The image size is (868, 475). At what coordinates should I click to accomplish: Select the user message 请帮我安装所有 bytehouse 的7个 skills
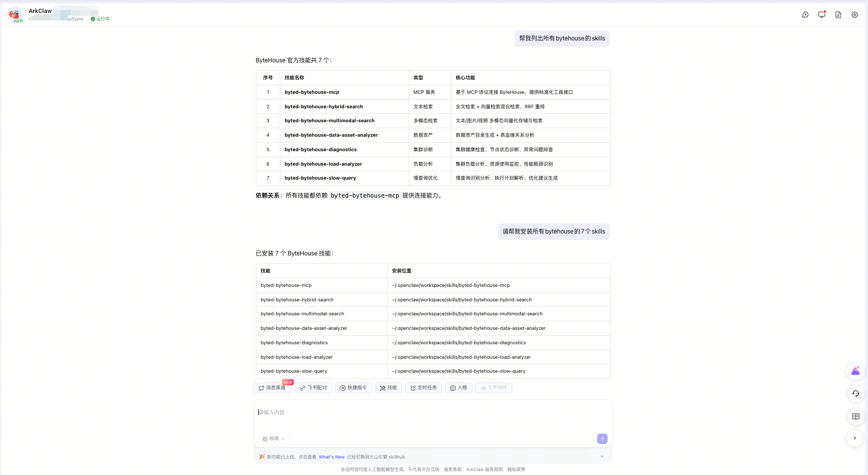coord(554,232)
